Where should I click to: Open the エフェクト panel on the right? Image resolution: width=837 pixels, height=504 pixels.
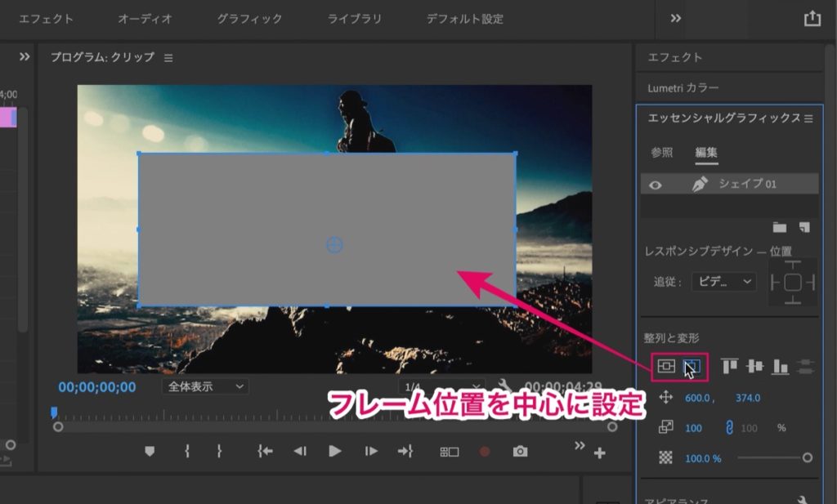click(674, 57)
